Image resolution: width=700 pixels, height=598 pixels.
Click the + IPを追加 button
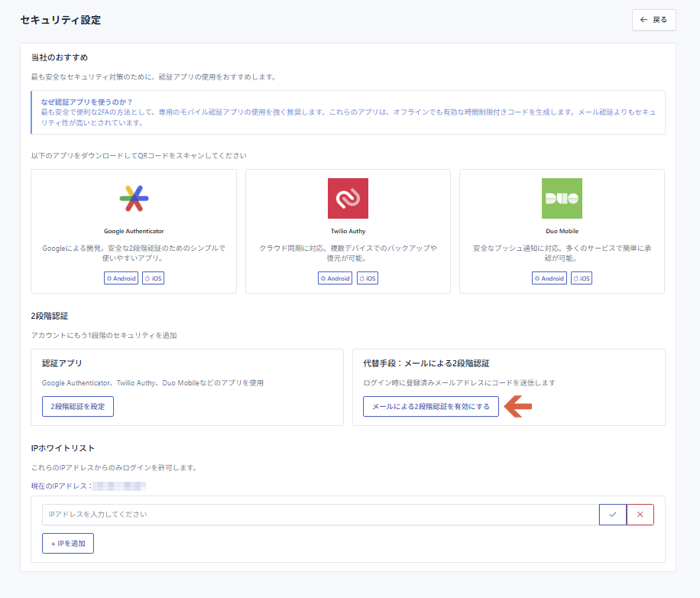pyautogui.click(x=68, y=543)
